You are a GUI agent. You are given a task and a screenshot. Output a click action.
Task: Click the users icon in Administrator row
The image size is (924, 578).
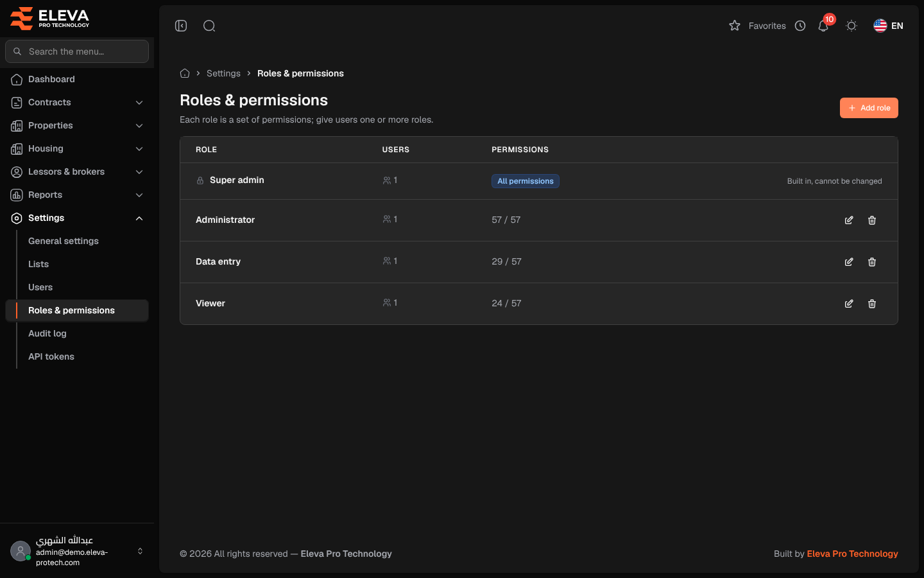pos(387,220)
